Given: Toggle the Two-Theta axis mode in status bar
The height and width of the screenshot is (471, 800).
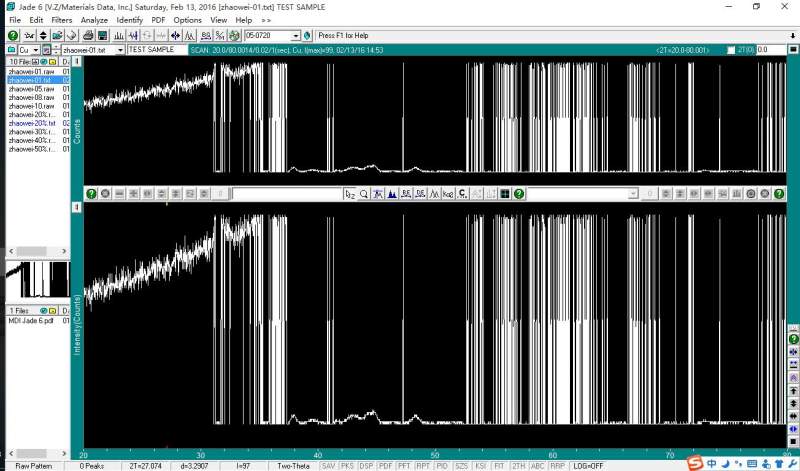Looking at the screenshot, I should (293, 466).
